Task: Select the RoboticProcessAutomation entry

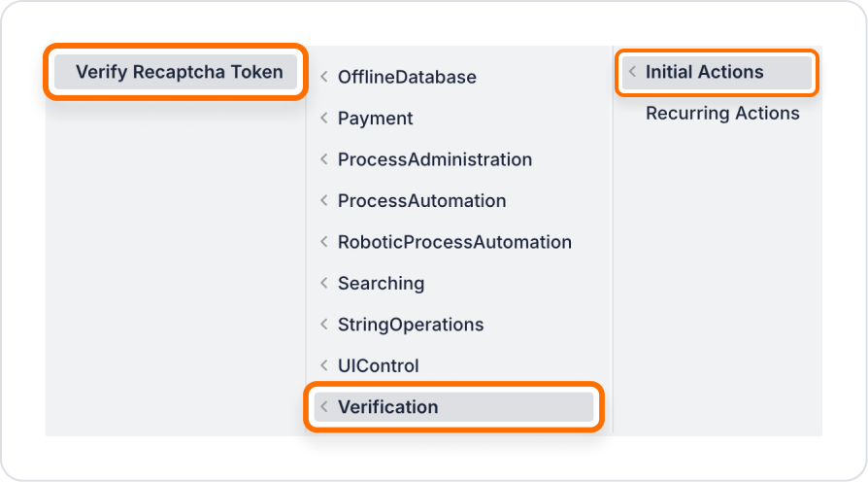Action: click(454, 242)
